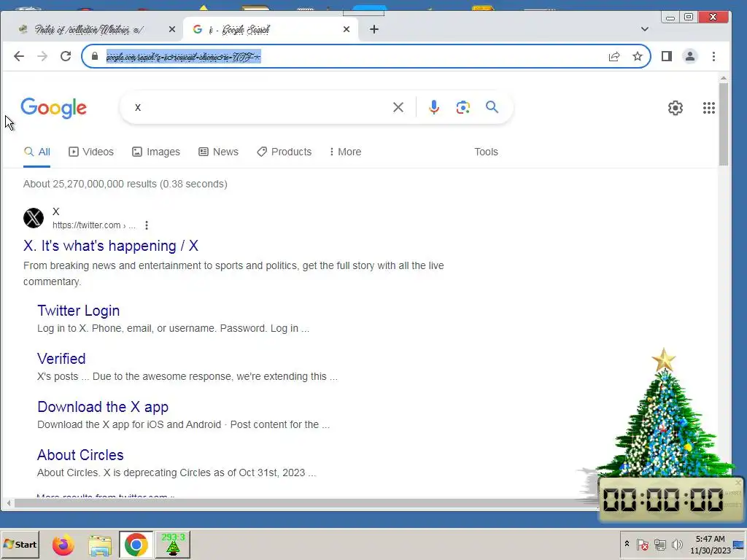View site security lock information
The image size is (747, 560).
point(95,57)
